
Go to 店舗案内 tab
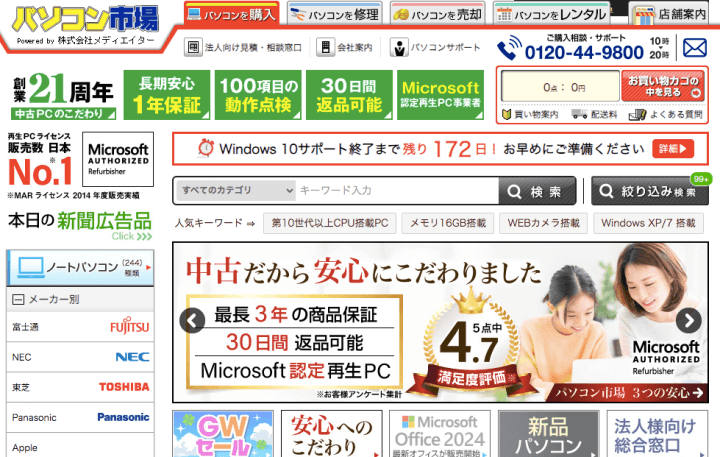tap(669, 14)
